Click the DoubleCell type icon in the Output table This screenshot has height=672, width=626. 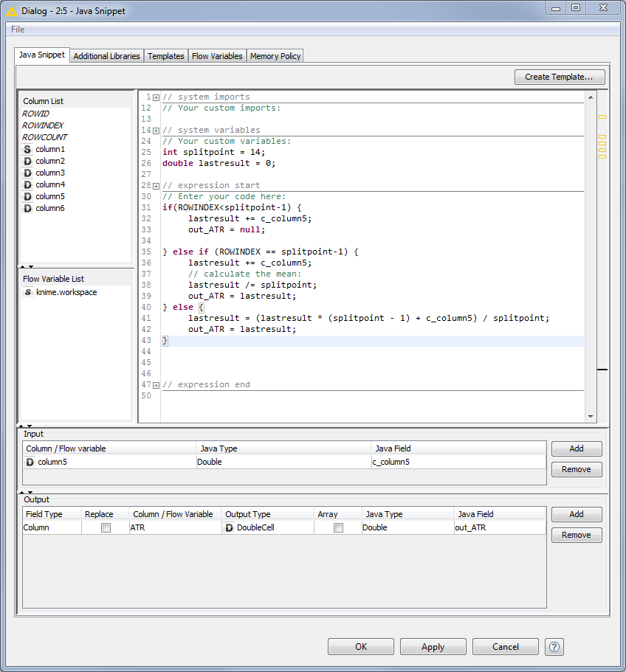pyautogui.click(x=229, y=527)
